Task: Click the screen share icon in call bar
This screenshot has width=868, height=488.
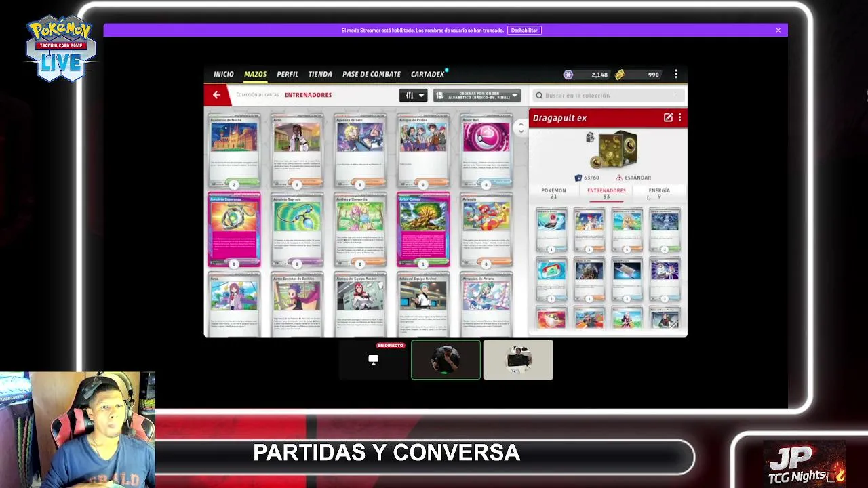Action: pos(374,359)
